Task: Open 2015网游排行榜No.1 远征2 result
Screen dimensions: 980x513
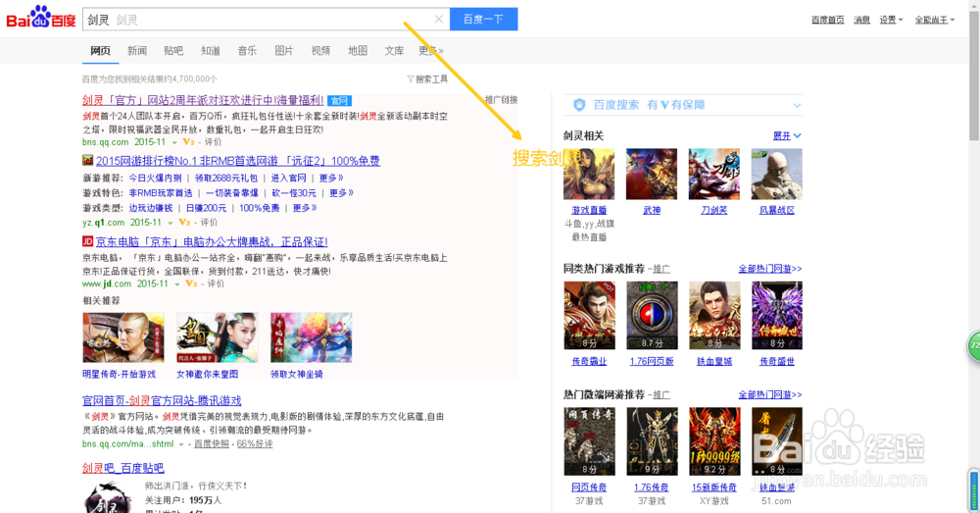Action: pos(237,161)
